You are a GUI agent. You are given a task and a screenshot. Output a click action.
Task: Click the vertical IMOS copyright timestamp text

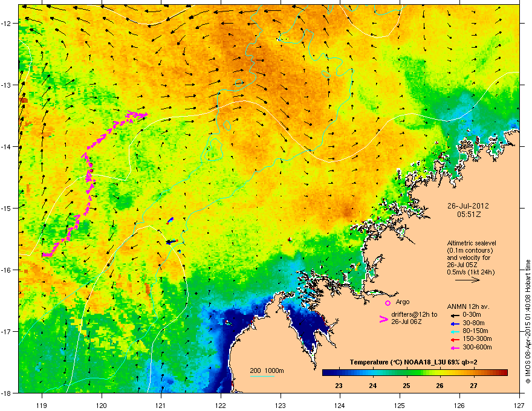[x=528, y=321]
